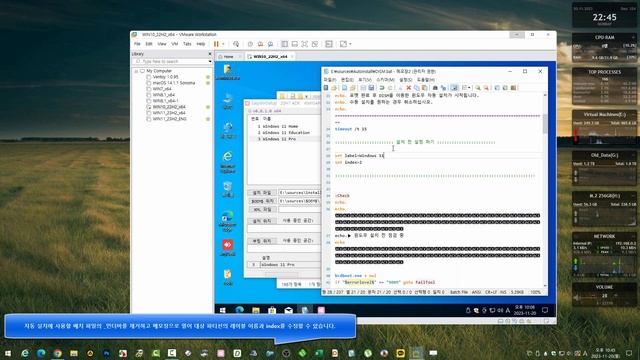Click the library search field
Image resolution: width=640 pixels, height=360 pixels.
(170, 61)
